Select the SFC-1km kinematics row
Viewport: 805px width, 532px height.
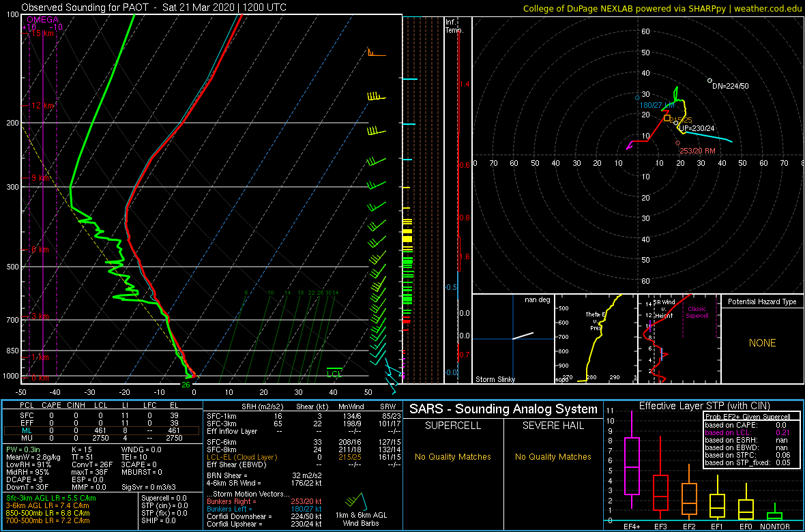click(x=304, y=416)
